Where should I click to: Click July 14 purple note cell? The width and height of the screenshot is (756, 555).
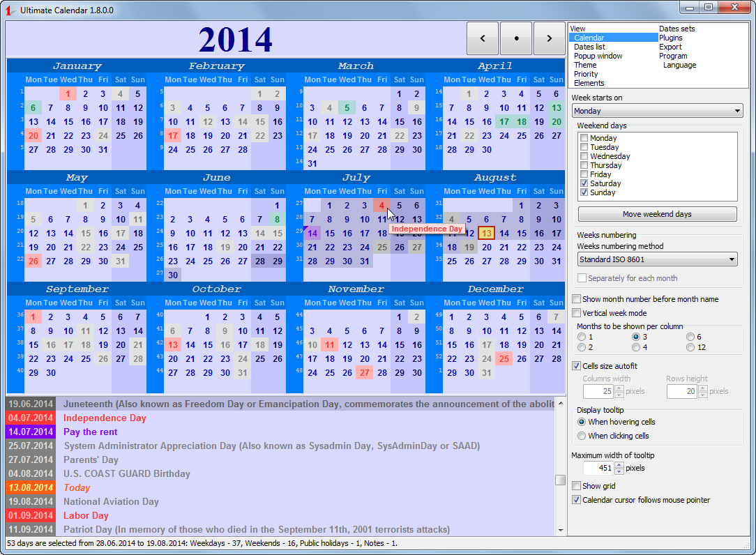click(312, 234)
